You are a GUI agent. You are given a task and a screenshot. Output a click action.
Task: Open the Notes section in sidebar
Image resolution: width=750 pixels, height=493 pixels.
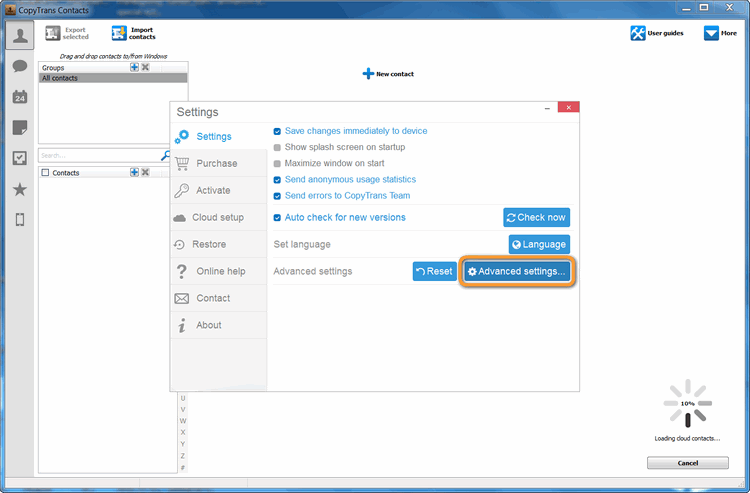20,128
